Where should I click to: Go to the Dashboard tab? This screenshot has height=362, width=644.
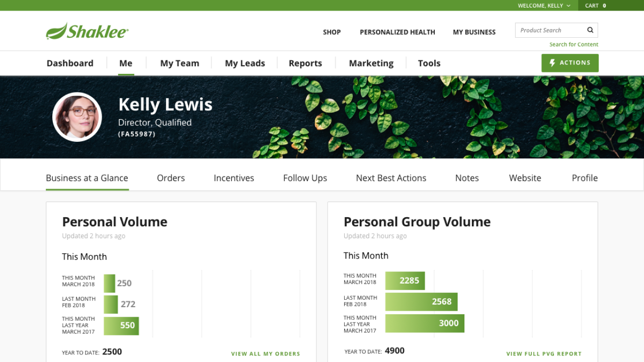point(70,63)
